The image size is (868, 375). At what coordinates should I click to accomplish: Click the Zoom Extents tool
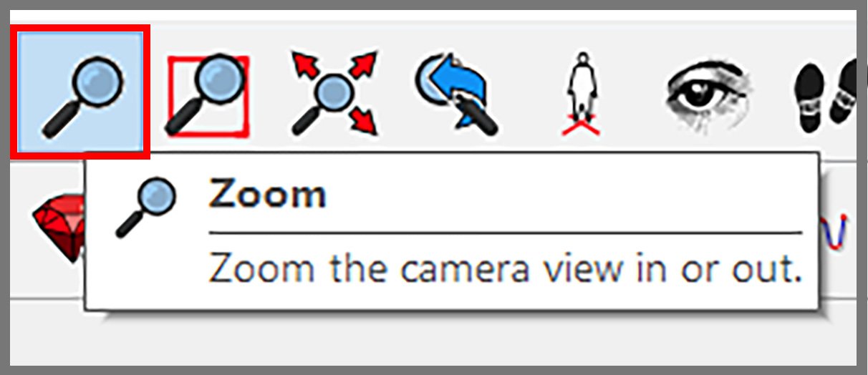(x=334, y=93)
